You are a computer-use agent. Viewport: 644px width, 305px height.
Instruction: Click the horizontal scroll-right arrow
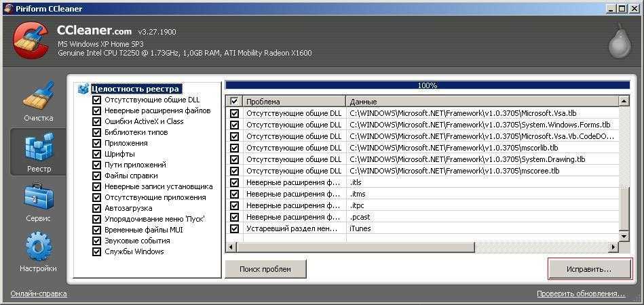(x=613, y=247)
